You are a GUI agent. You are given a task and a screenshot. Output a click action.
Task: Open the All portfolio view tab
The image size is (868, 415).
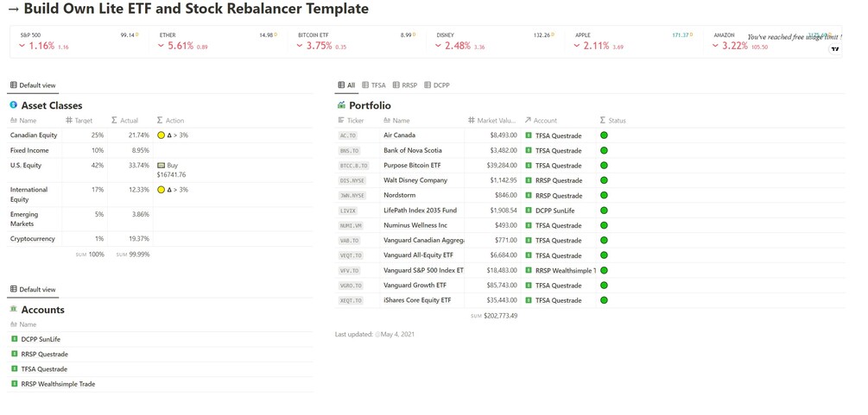[346, 85]
